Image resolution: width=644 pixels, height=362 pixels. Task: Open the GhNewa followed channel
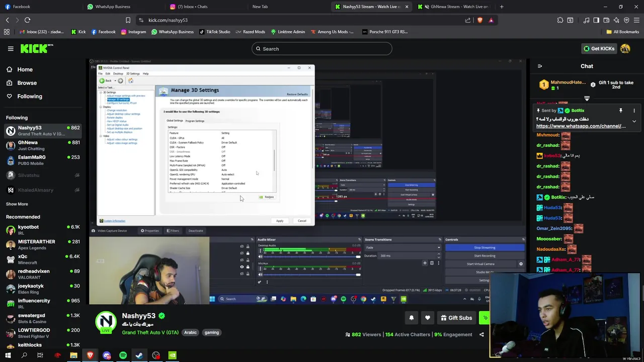pos(43,145)
